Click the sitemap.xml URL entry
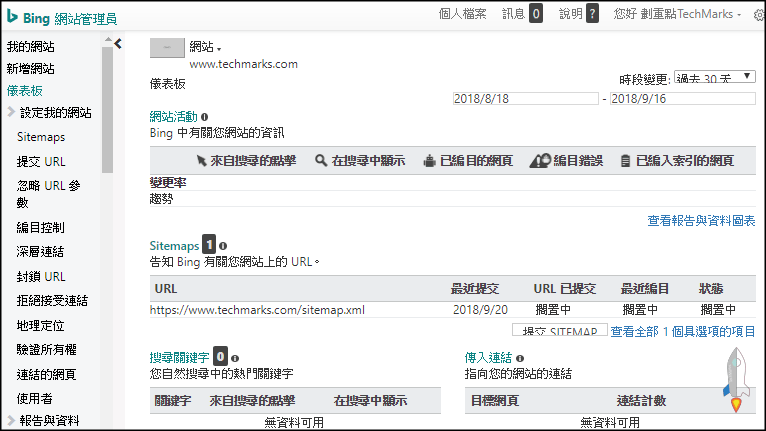Image resolution: width=766 pixels, height=431 pixels. [257, 310]
